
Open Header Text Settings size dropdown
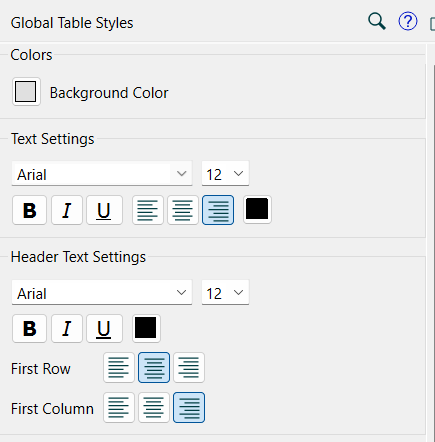coord(225,292)
